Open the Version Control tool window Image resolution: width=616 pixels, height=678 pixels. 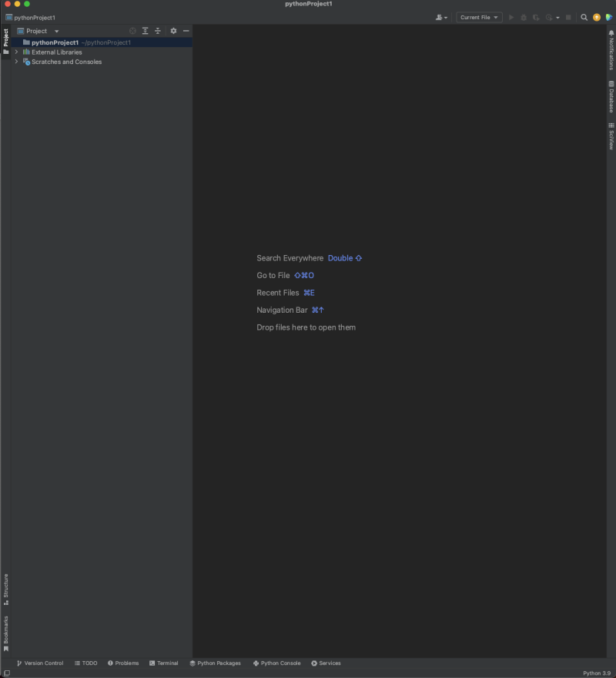point(40,663)
